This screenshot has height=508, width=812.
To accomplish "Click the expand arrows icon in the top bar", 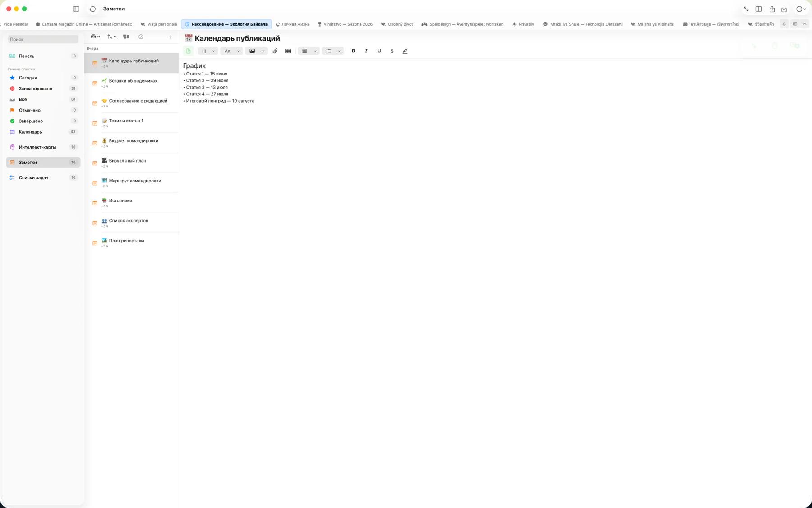I will click(x=746, y=9).
